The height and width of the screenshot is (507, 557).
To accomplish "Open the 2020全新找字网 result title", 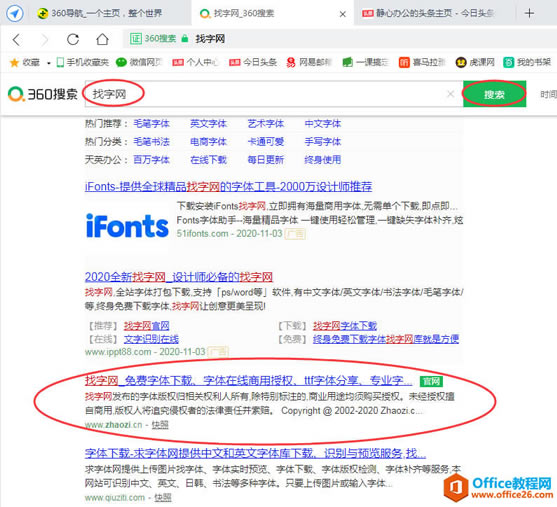I will (x=179, y=277).
